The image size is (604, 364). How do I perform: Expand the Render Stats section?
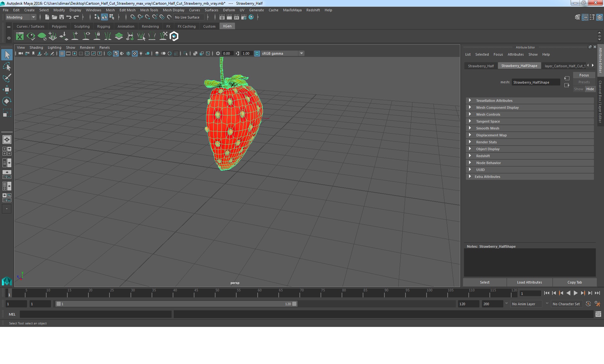tap(530, 142)
